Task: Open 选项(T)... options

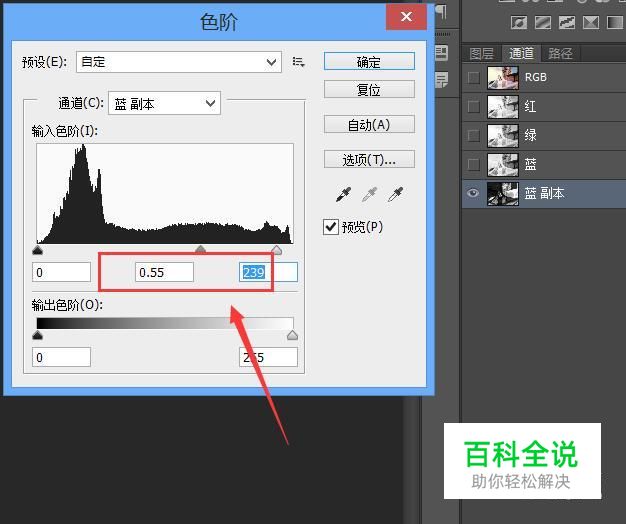Action: click(369, 160)
